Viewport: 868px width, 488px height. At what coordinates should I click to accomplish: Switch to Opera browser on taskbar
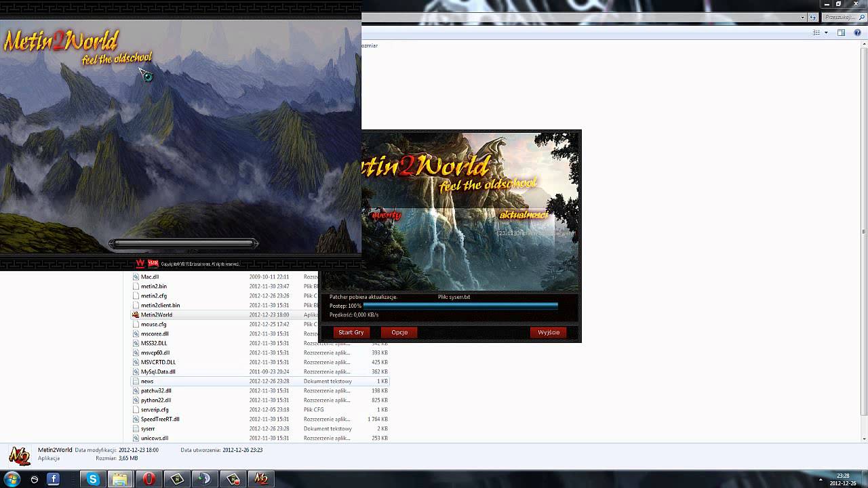(x=149, y=479)
